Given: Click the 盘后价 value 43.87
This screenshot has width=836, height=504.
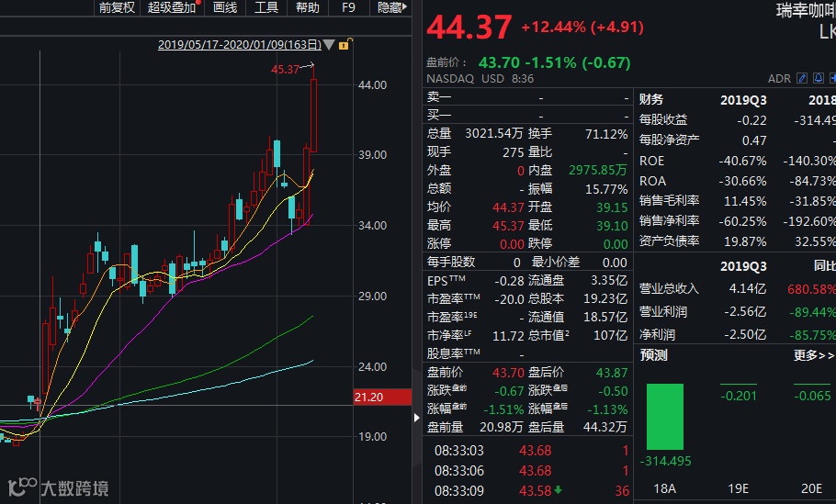Looking at the screenshot, I should coord(612,373).
